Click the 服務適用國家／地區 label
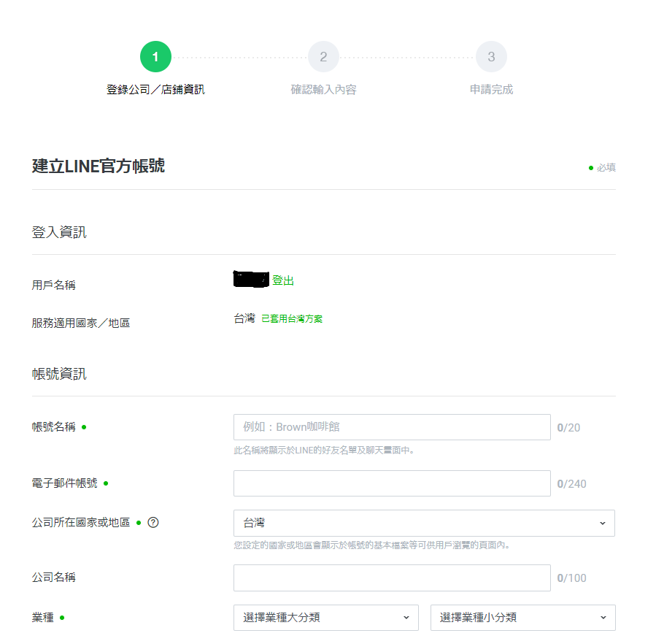The image size is (656, 644). pos(81,323)
